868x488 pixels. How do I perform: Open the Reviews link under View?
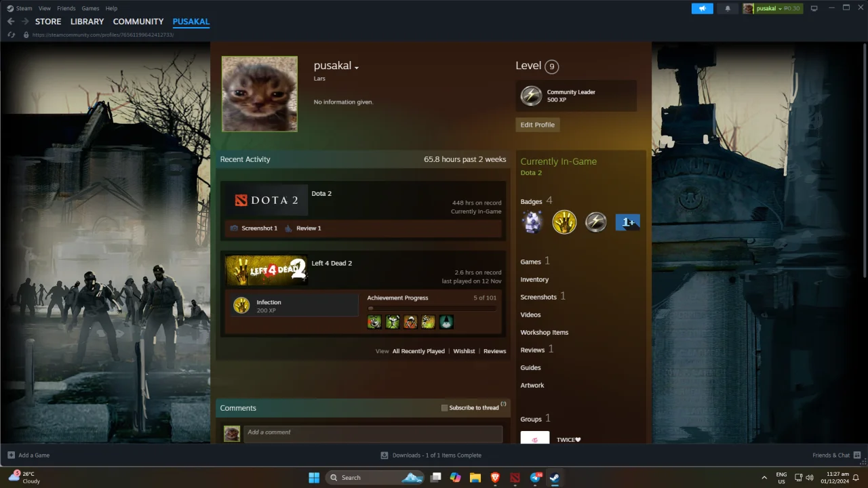[x=494, y=351]
